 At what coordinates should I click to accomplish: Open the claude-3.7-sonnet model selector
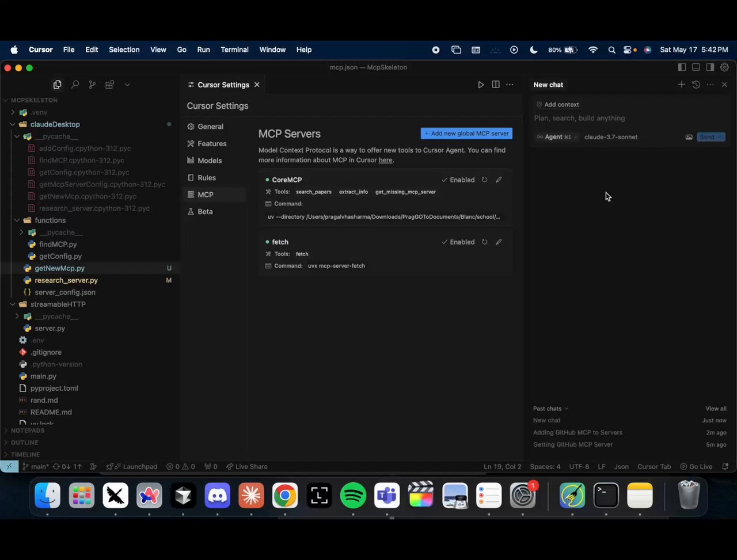pyautogui.click(x=610, y=137)
